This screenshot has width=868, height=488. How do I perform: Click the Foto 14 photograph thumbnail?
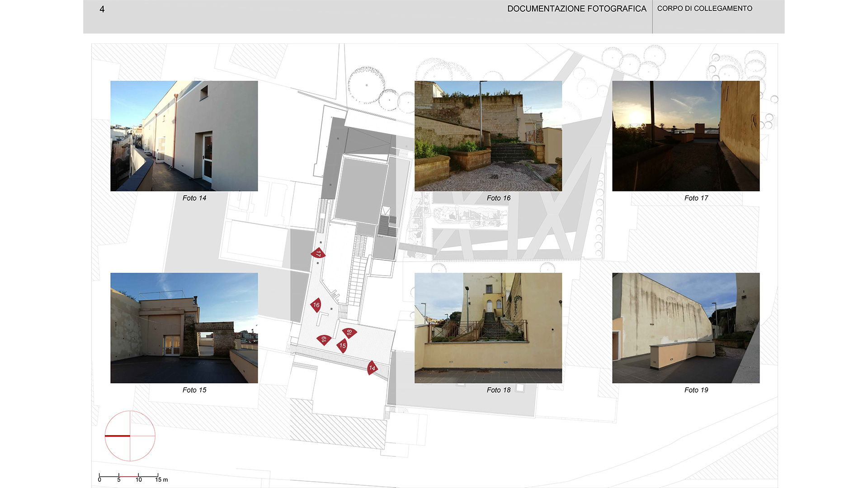[x=184, y=136]
